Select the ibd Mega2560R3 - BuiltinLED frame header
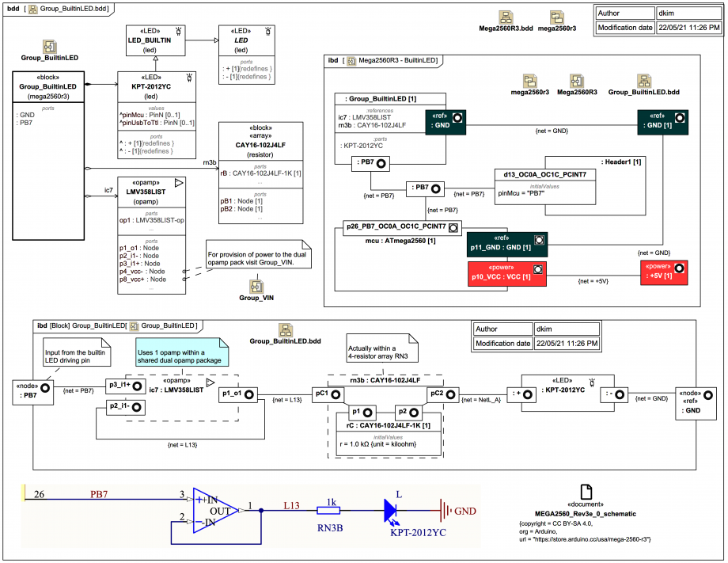The width and height of the screenshot is (728, 563). (383, 60)
